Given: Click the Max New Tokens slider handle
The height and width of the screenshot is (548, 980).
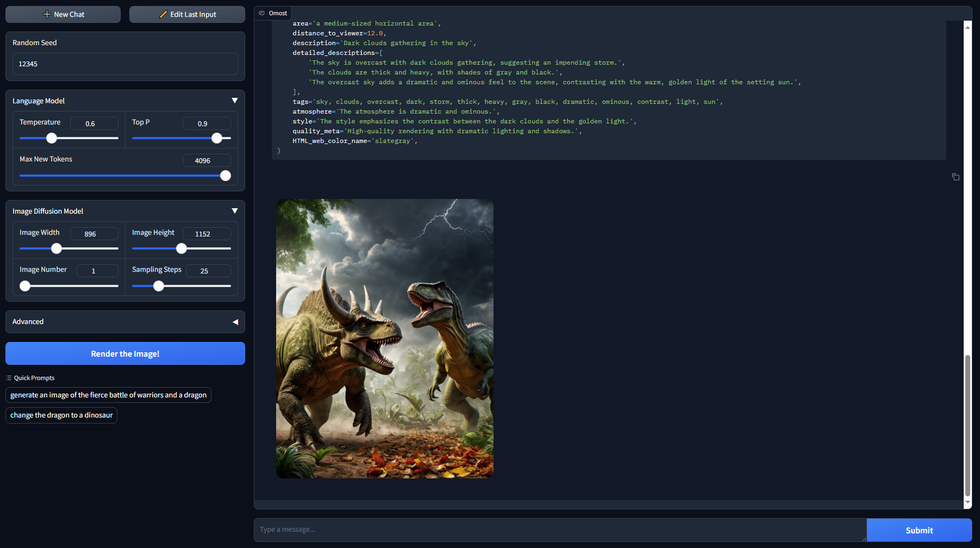Looking at the screenshot, I should click(x=226, y=176).
